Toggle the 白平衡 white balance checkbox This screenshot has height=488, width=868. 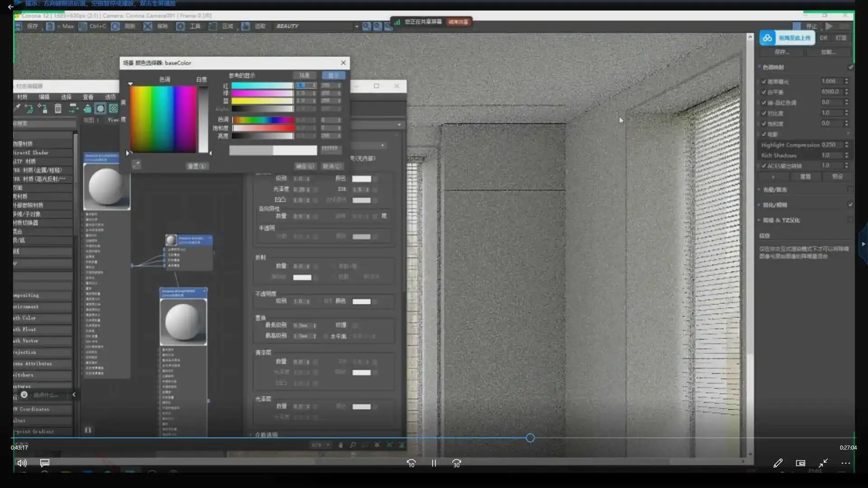(x=764, y=92)
